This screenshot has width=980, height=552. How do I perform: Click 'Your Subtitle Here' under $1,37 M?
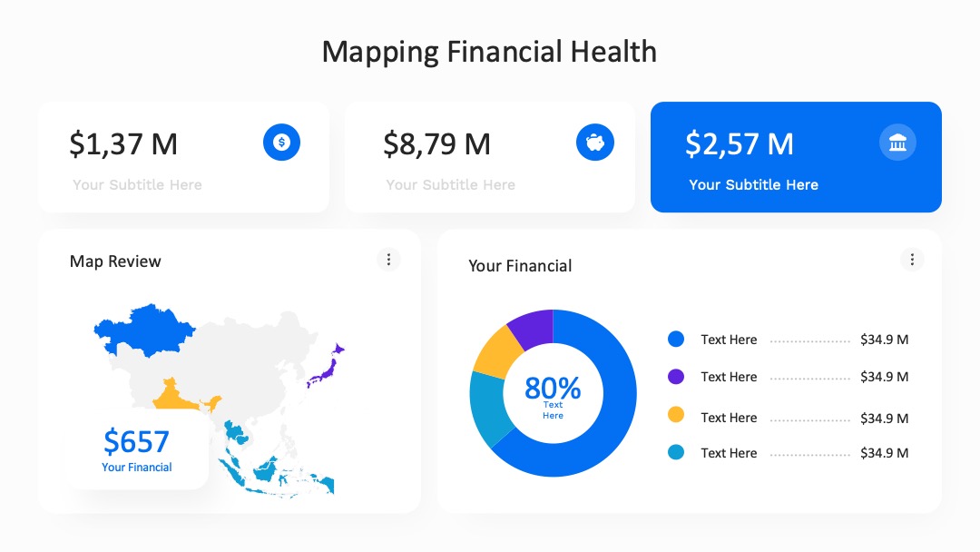pos(137,184)
